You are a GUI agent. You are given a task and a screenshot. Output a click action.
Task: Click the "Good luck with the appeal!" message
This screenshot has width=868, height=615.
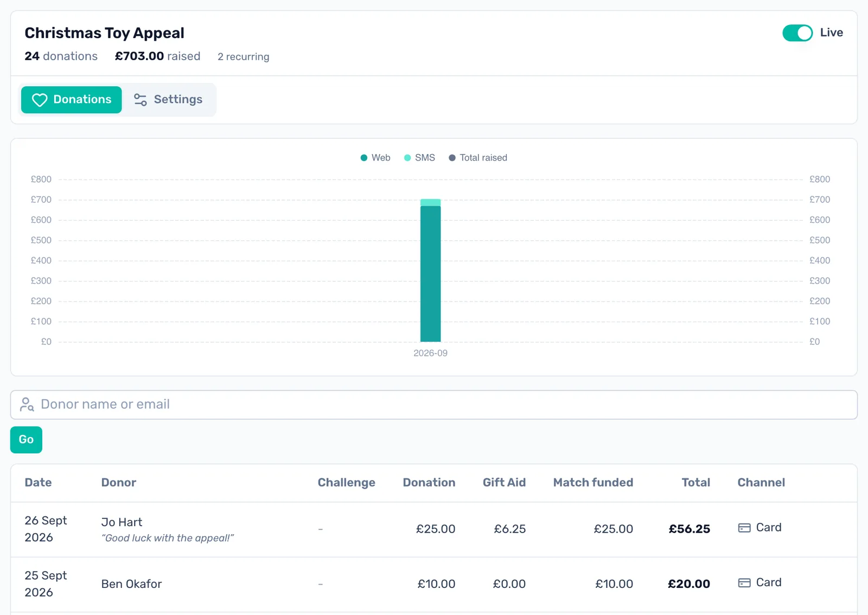(x=168, y=538)
